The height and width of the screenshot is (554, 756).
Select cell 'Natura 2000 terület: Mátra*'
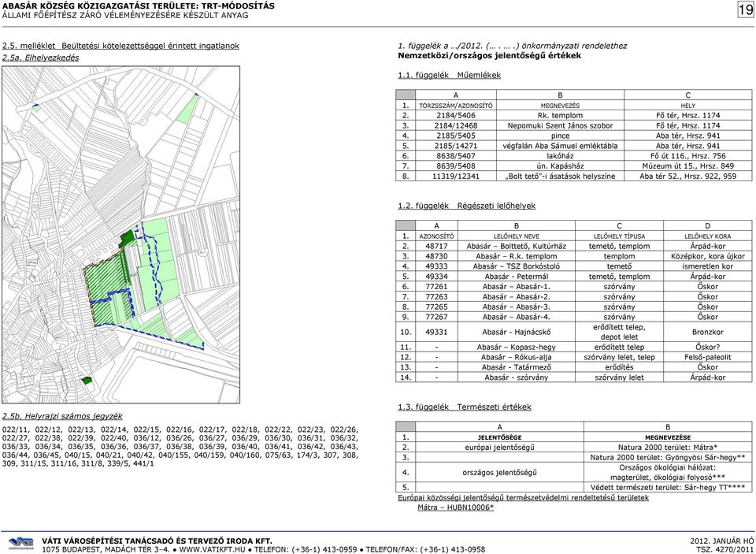(668, 448)
